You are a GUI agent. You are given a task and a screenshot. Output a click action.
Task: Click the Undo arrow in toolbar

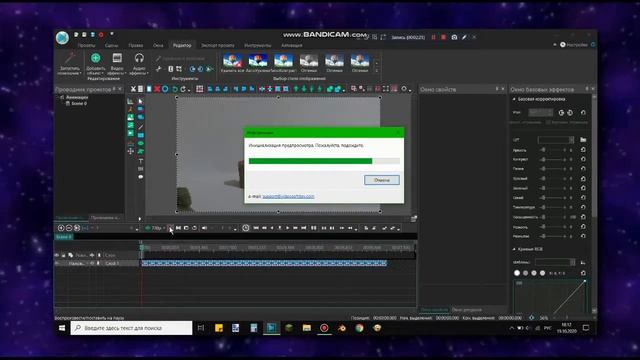pyautogui.click(x=175, y=89)
